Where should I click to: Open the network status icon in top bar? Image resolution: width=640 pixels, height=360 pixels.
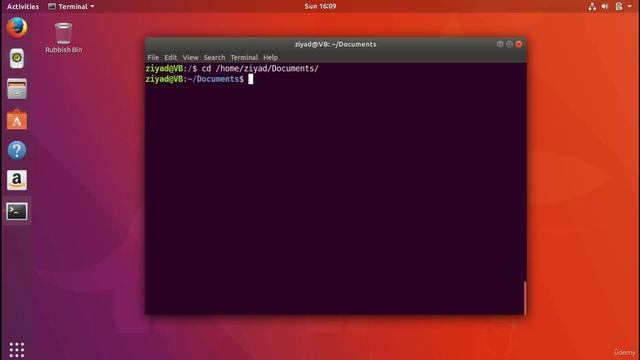click(592, 7)
